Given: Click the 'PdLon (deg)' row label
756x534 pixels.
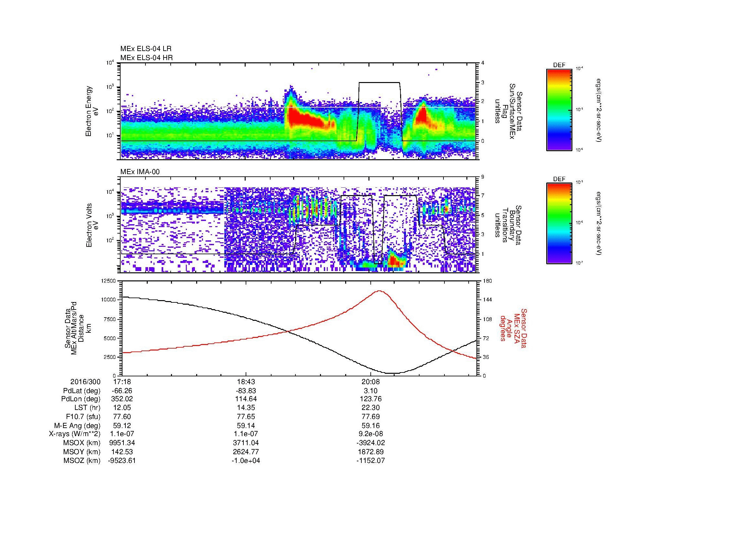Looking at the screenshot, I should click(x=81, y=399).
